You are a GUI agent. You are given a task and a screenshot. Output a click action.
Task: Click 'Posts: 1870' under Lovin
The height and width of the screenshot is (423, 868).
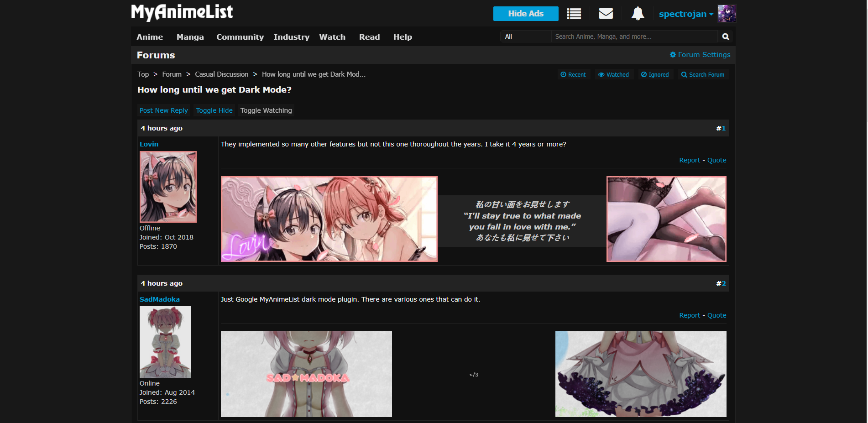tap(158, 246)
